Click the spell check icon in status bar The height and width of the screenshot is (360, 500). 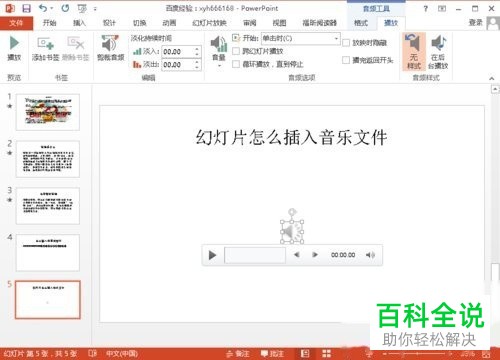[x=92, y=353]
